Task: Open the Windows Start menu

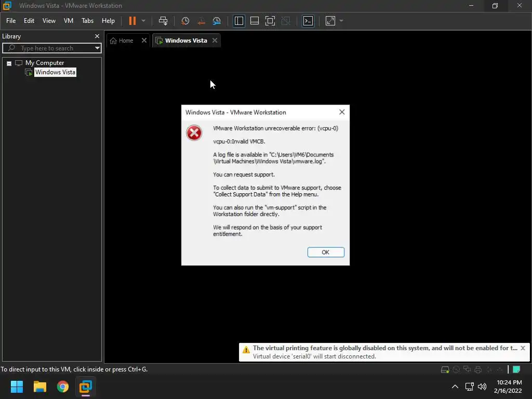Action: 17,387
